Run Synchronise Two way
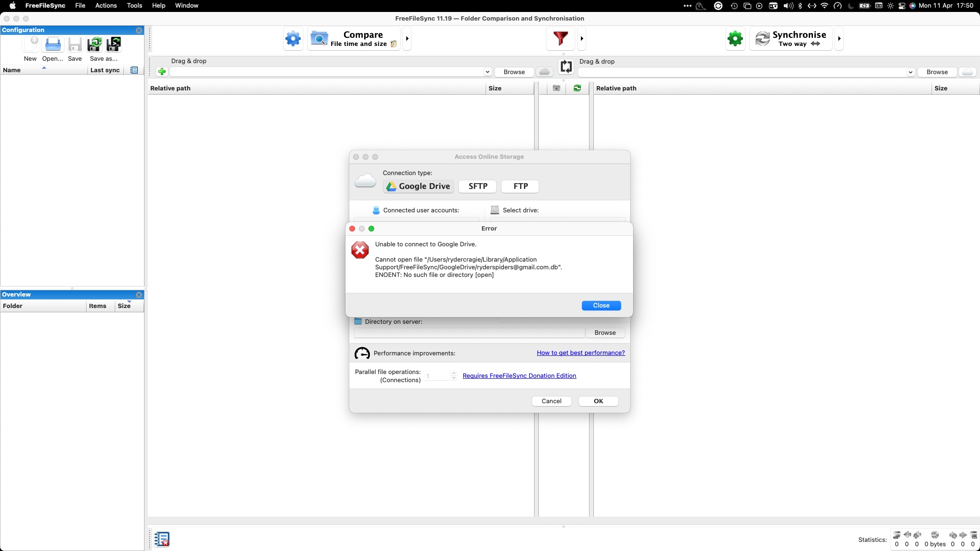This screenshot has width=980, height=551. click(791, 38)
